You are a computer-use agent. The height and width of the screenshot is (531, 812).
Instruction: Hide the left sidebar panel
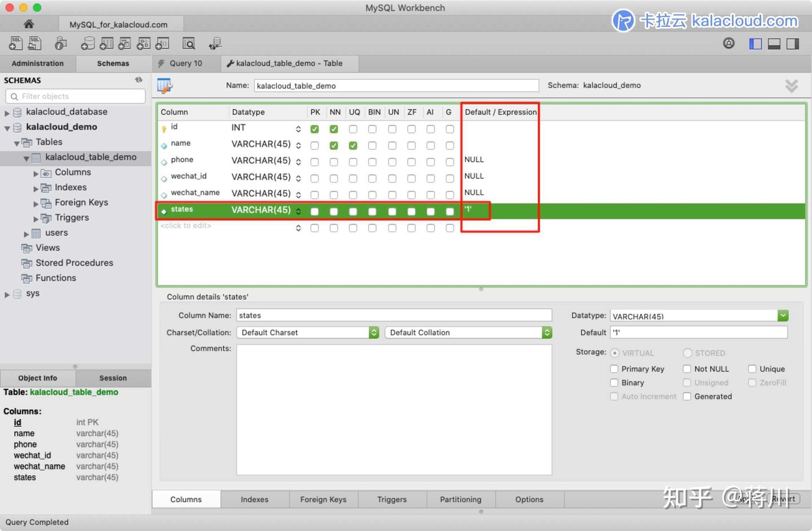[x=755, y=43]
